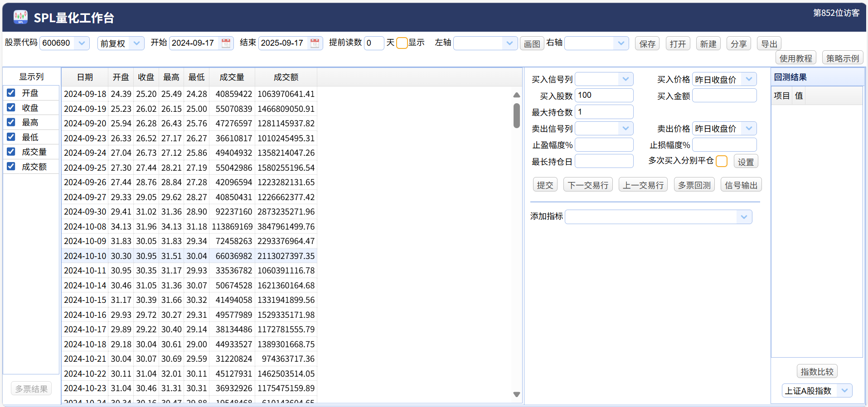Click the 提交 submit button
The width and height of the screenshot is (868, 407).
coord(545,185)
